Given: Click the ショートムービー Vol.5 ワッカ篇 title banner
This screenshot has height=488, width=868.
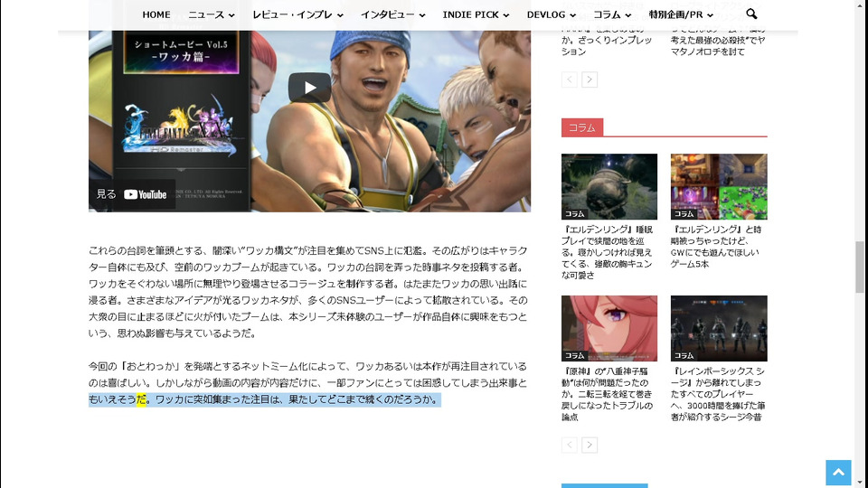Looking at the screenshot, I should click(x=181, y=51).
